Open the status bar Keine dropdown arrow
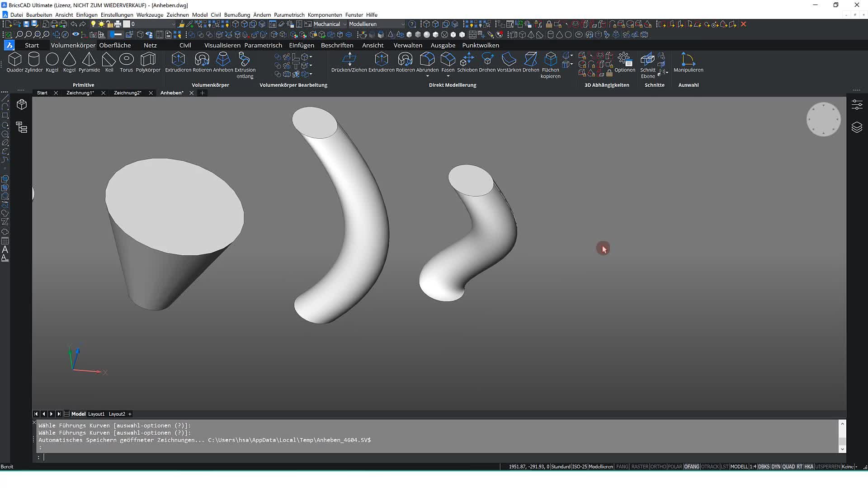Image resolution: width=868 pixels, height=488 pixels. [856, 467]
